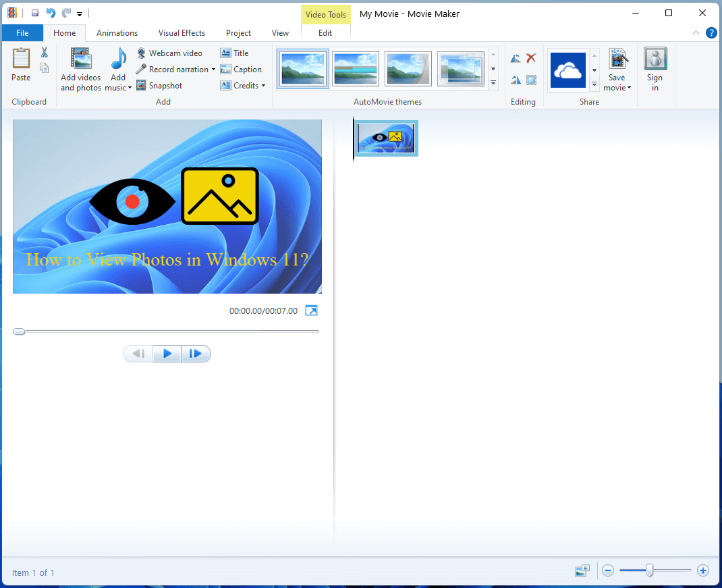Collapse the ribbon with the chevron

(x=696, y=32)
